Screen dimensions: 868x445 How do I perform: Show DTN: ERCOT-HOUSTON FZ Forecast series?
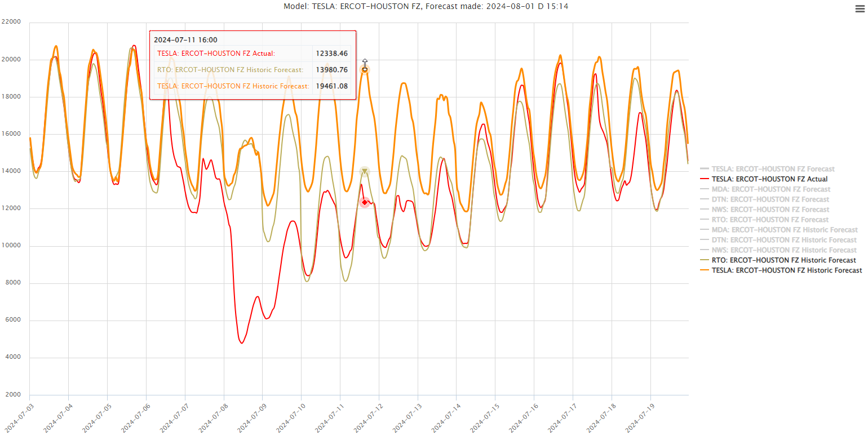point(764,199)
